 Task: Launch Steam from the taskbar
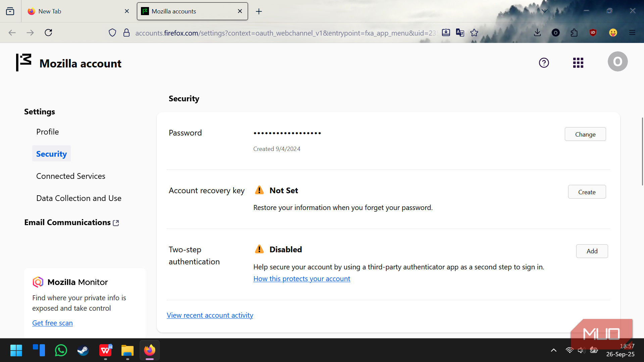[83, 351]
